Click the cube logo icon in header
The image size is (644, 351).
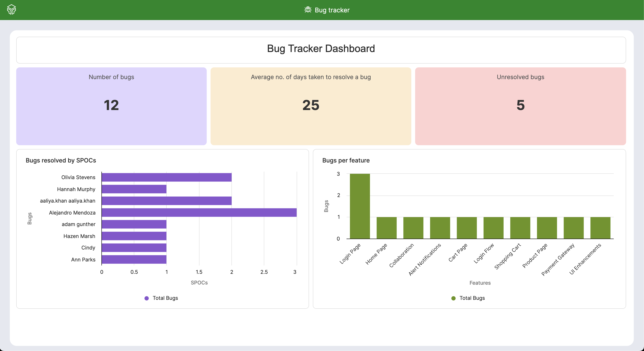coord(12,10)
